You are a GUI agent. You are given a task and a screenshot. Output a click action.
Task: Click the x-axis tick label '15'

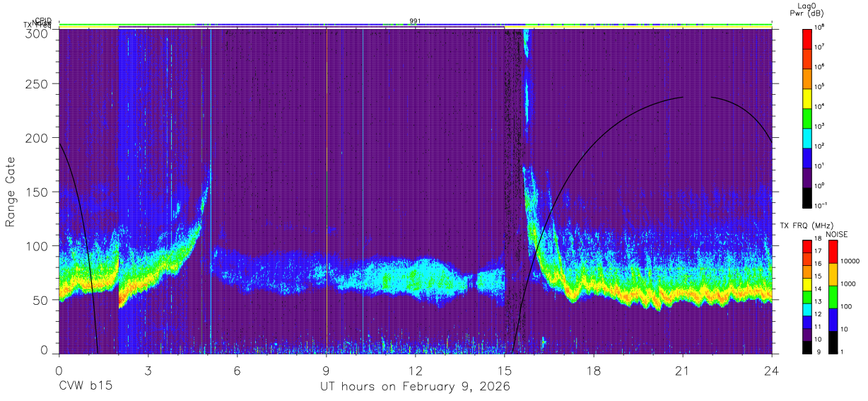tap(505, 371)
